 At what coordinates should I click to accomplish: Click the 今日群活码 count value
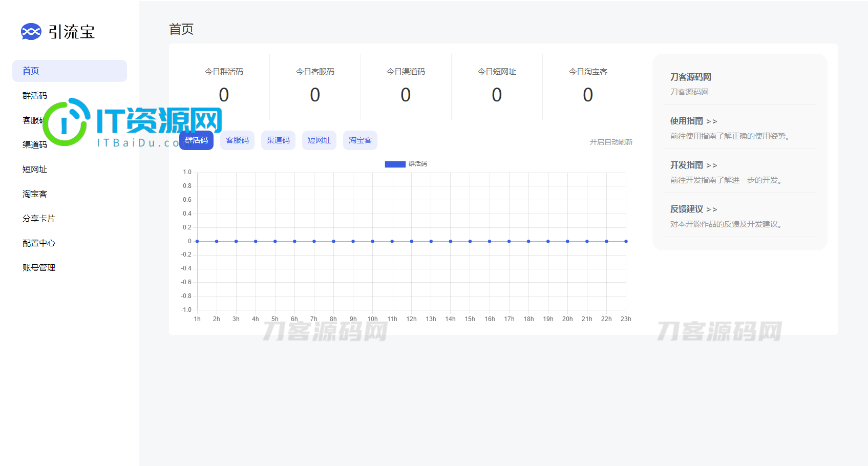[x=224, y=95]
